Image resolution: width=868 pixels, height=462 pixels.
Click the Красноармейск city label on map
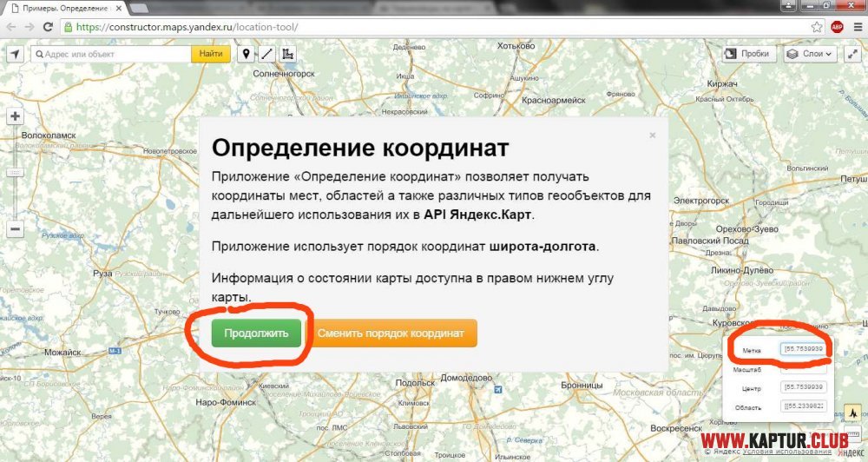pyautogui.click(x=554, y=100)
